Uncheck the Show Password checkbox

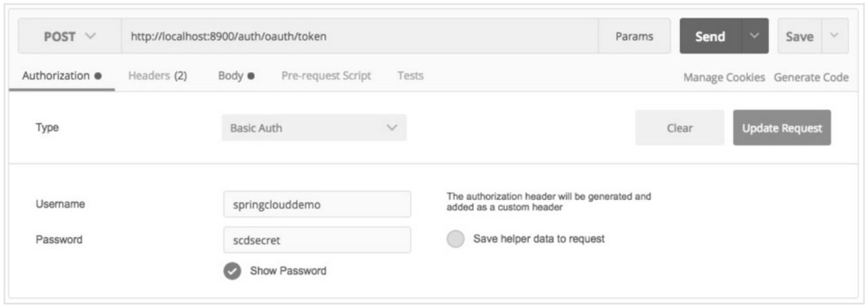pos(232,271)
